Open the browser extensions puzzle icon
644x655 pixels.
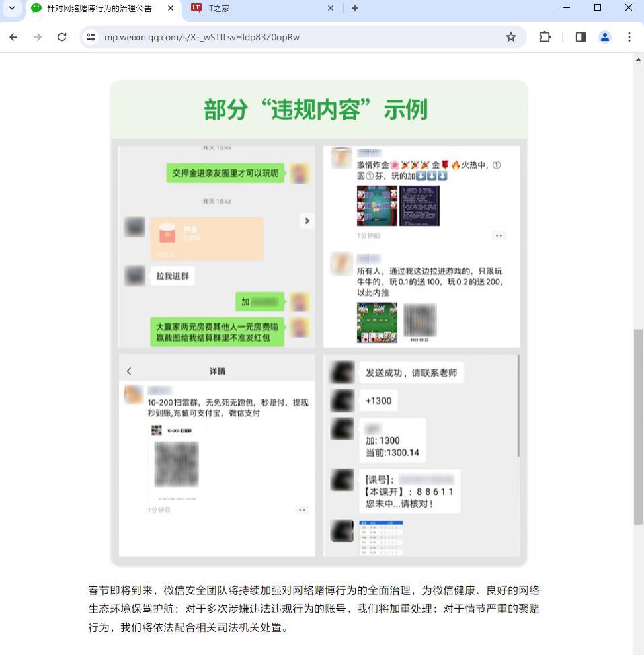pyautogui.click(x=545, y=37)
